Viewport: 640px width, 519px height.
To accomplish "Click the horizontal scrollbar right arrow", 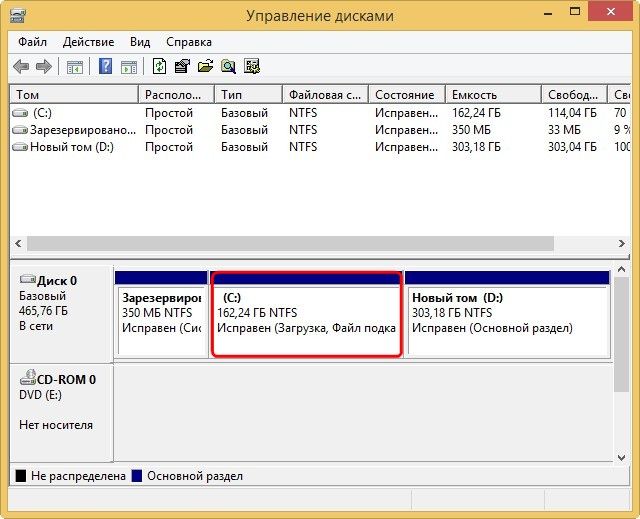I will tap(621, 244).
